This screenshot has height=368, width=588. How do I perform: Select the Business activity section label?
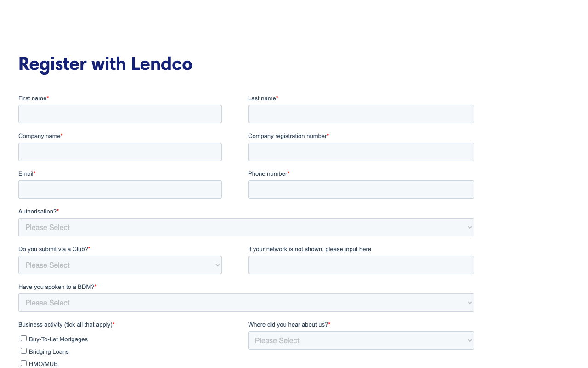66,324
